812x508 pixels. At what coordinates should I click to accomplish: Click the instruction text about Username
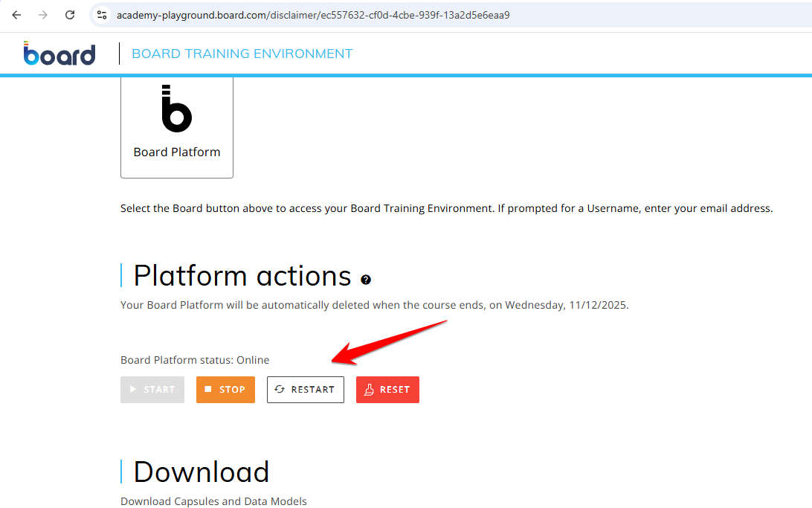(446, 208)
